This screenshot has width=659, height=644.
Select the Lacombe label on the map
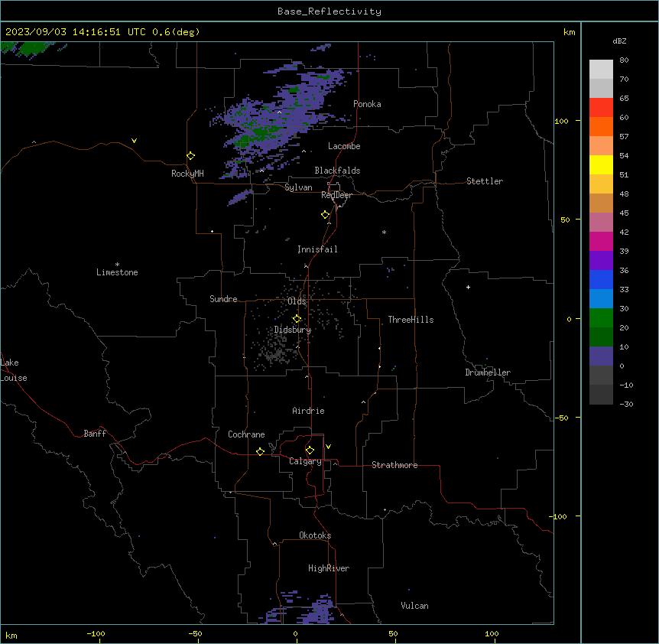click(x=344, y=146)
